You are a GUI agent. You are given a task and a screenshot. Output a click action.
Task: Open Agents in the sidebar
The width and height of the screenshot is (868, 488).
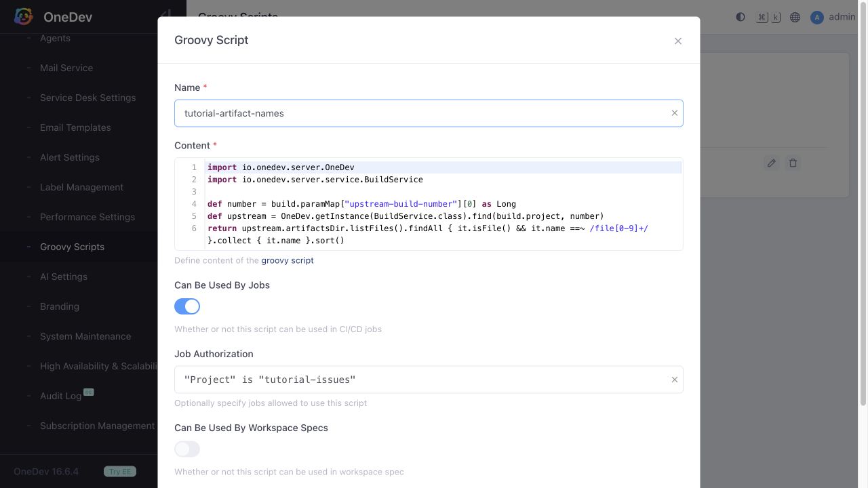55,38
